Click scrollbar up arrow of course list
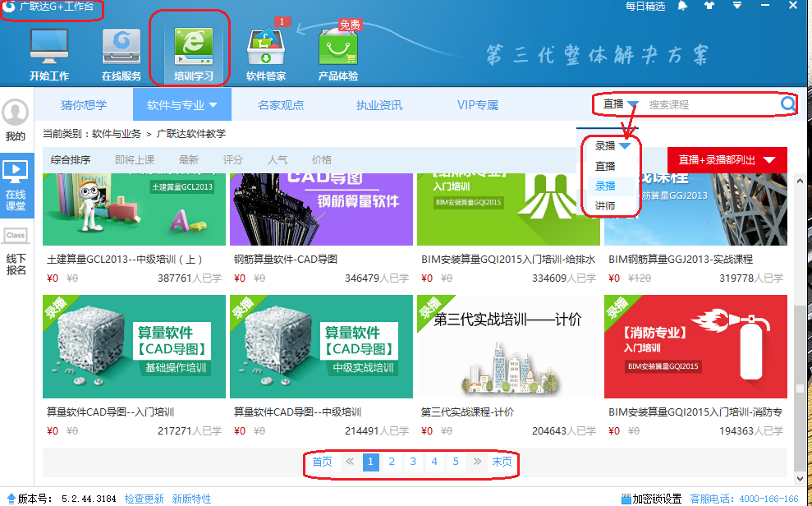The width and height of the screenshot is (812, 506). [800, 181]
